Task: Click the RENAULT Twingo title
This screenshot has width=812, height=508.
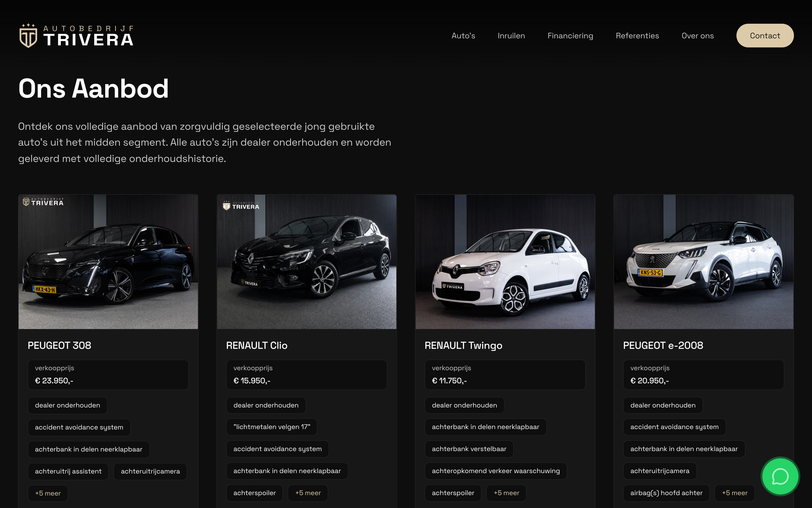Action: click(x=463, y=345)
